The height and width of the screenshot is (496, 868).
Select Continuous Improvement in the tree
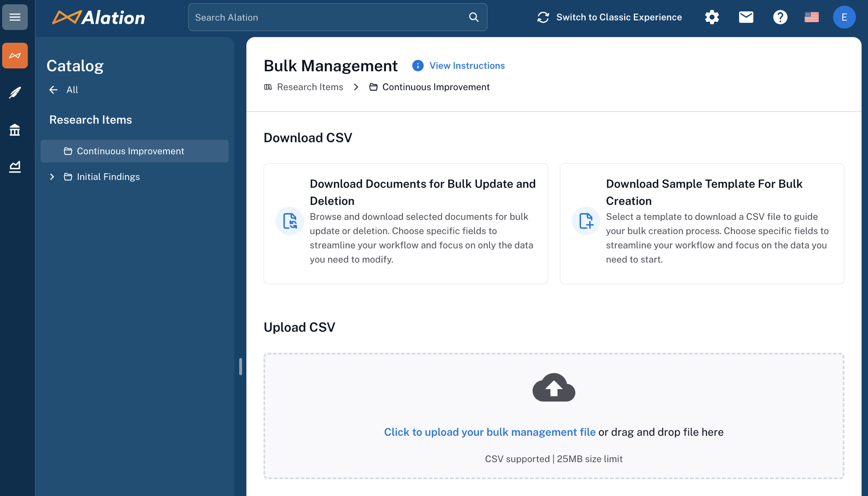135,151
